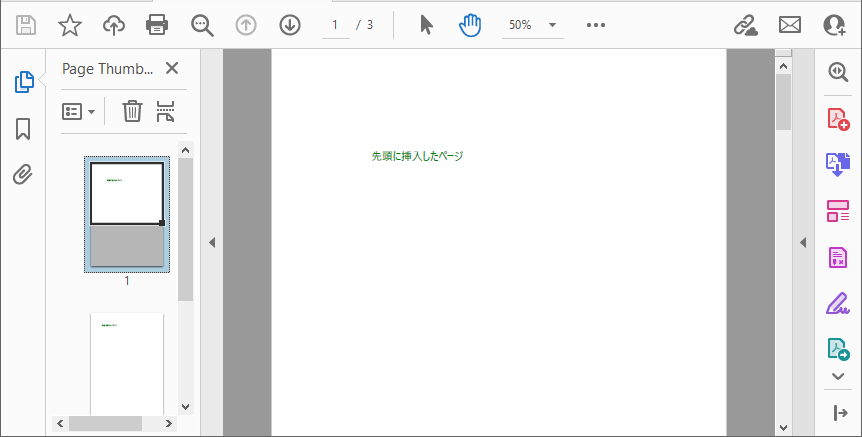Image resolution: width=862 pixels, height=437 pixels.
Task: Collapse the left navigation pane arrow
Action: point(212,242)
